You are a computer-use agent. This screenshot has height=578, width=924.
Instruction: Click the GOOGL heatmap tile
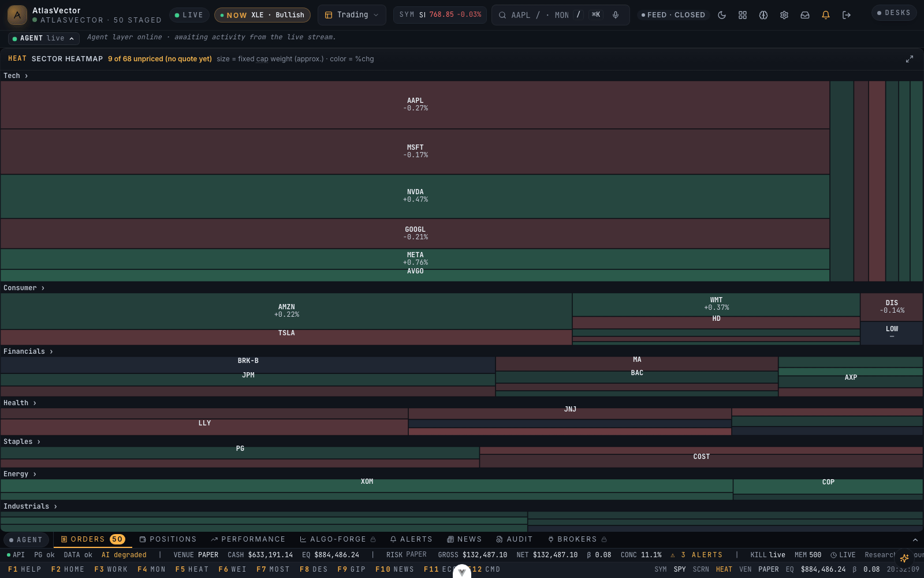(415, 234)
